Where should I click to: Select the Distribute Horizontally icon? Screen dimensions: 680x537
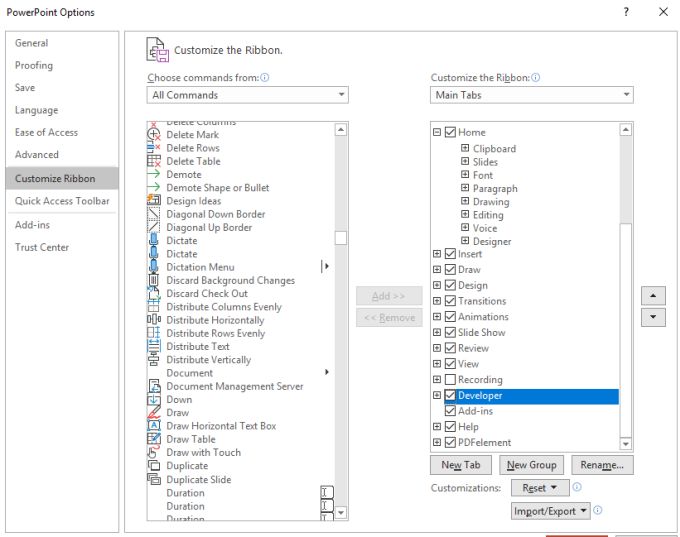pos(154,320)
